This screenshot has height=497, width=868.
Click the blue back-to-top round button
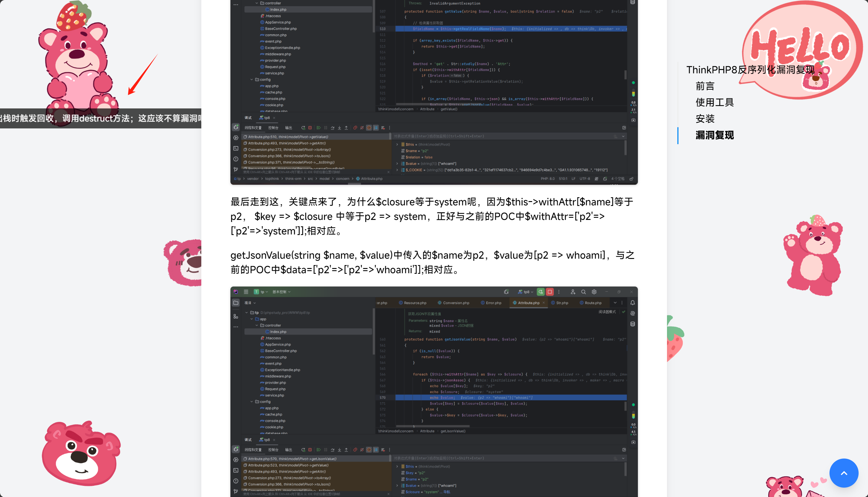pos(843,473)
